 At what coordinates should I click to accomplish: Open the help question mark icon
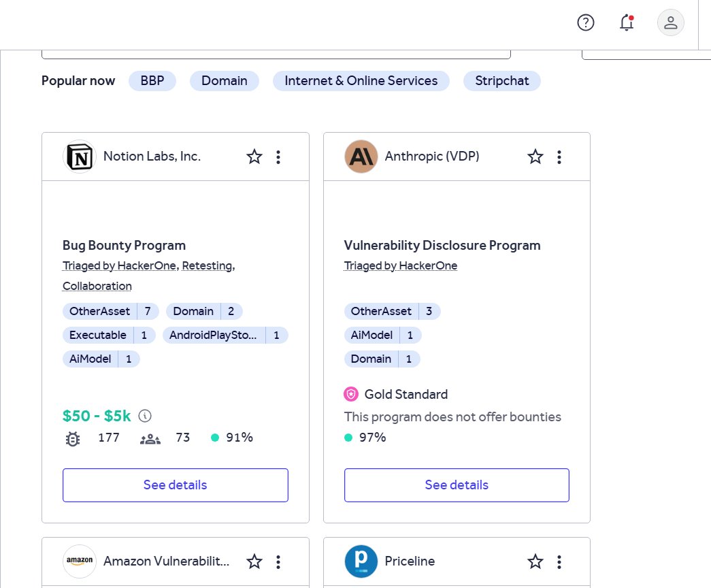[x=585, y=22]
